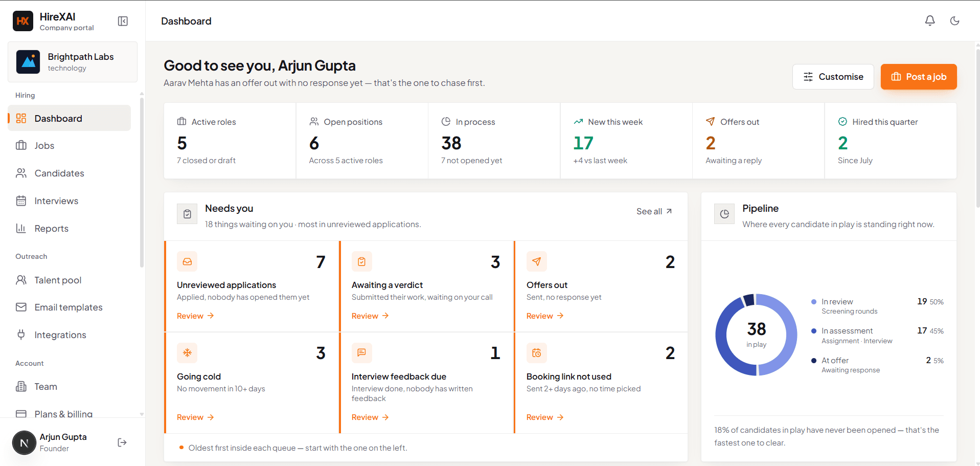Screen dimensions: 980x466
Task: Click the New this week trend icon
Action: click(578, 122)
